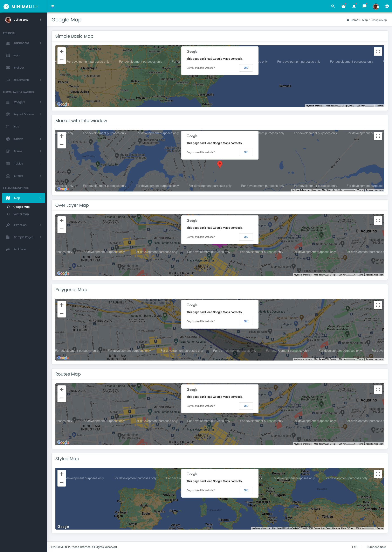Open the chat bubble icon in header
The height and width of the screenshot is (552, 392).
coord(364,6)
